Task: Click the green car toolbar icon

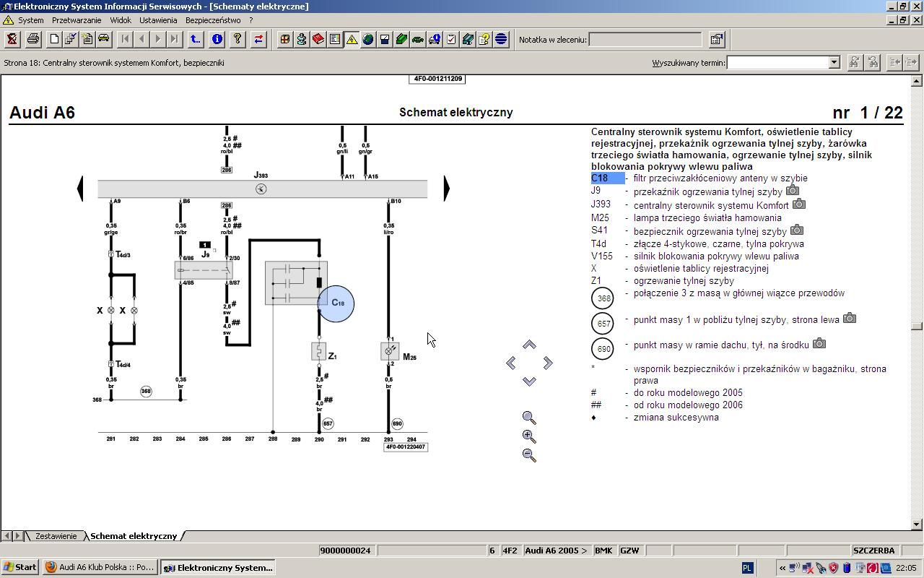Action: [x=418, y=39]
